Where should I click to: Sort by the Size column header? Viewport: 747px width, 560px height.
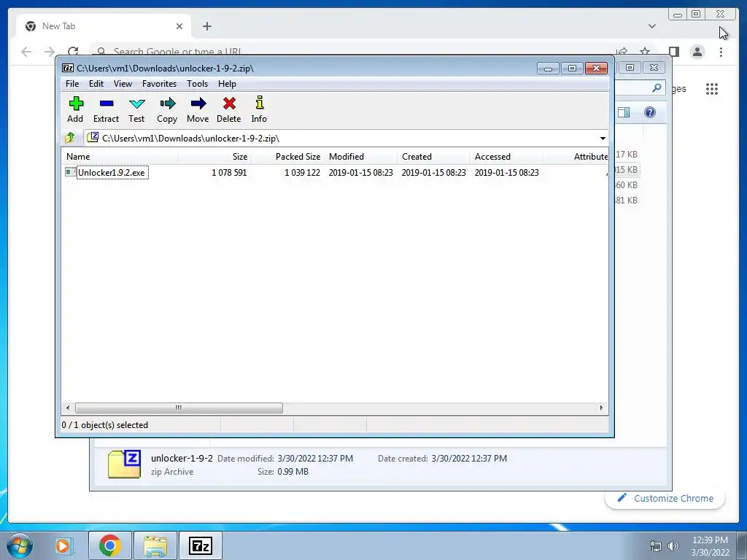pos(215,157)
